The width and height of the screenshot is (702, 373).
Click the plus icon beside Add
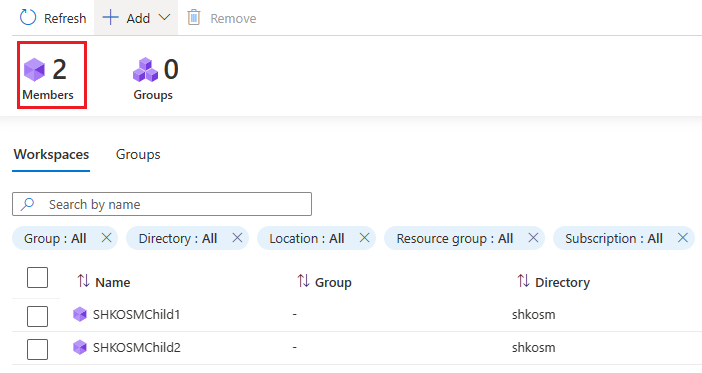[x=111, y=18]
